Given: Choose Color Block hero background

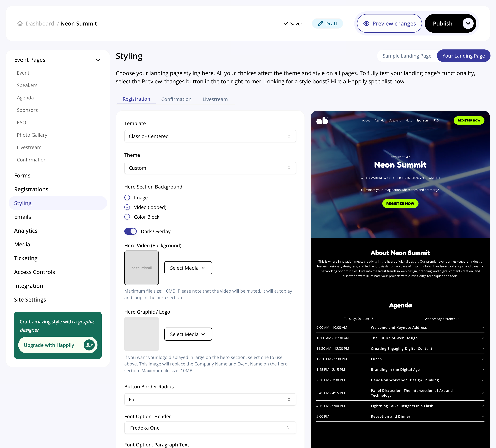Looking at the screenshot, I should (127, 217).
